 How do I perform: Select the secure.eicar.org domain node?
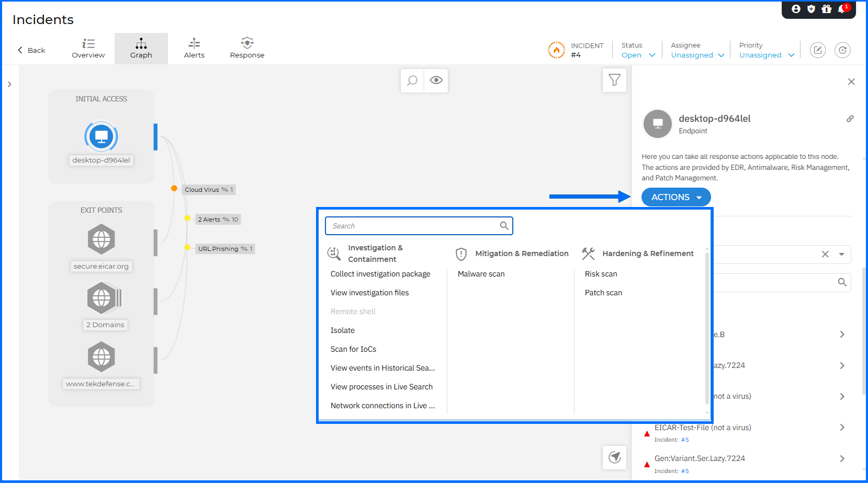point(101,239)
